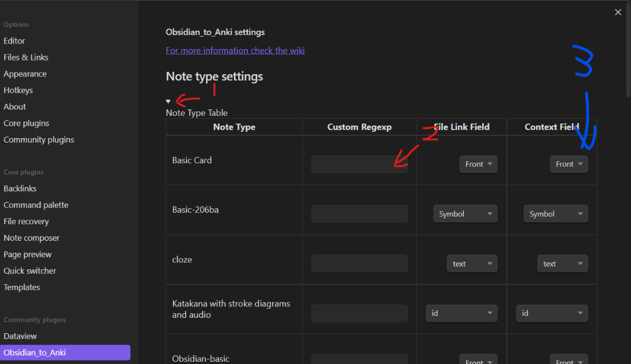631x364 pixels.
Task: Open Files & Links settings tab
Action: point(26,58)
